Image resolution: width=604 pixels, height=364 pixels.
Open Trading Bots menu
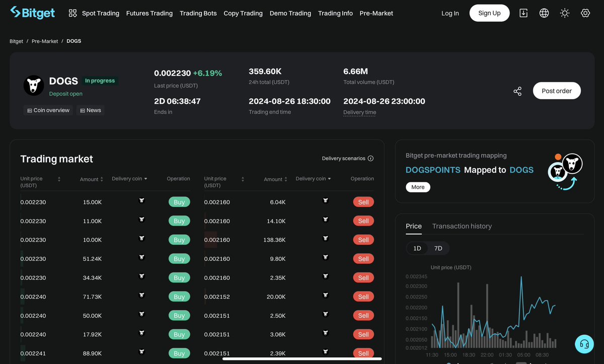[198, 13]
